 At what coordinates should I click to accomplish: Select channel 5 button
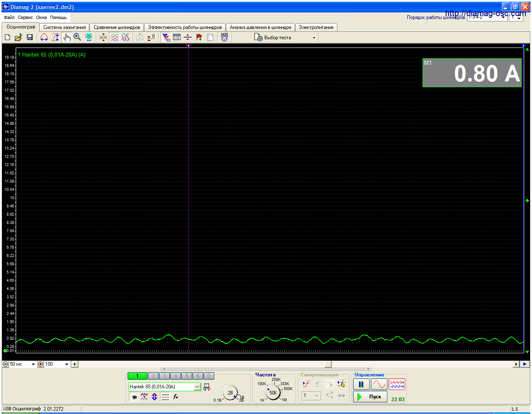(187, 376)
